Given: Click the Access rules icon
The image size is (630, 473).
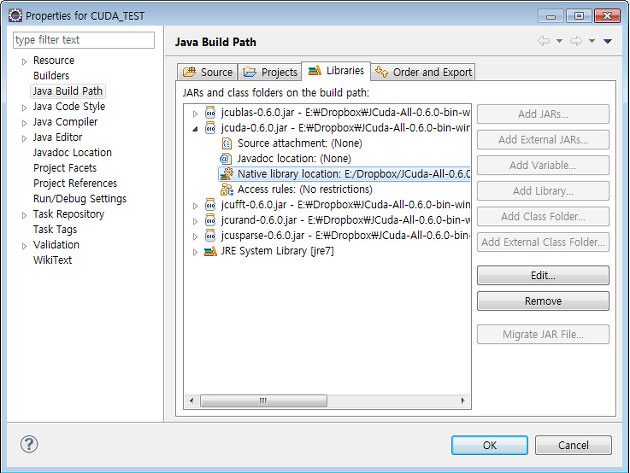Looking at the screenshot, I should [227, 189].
